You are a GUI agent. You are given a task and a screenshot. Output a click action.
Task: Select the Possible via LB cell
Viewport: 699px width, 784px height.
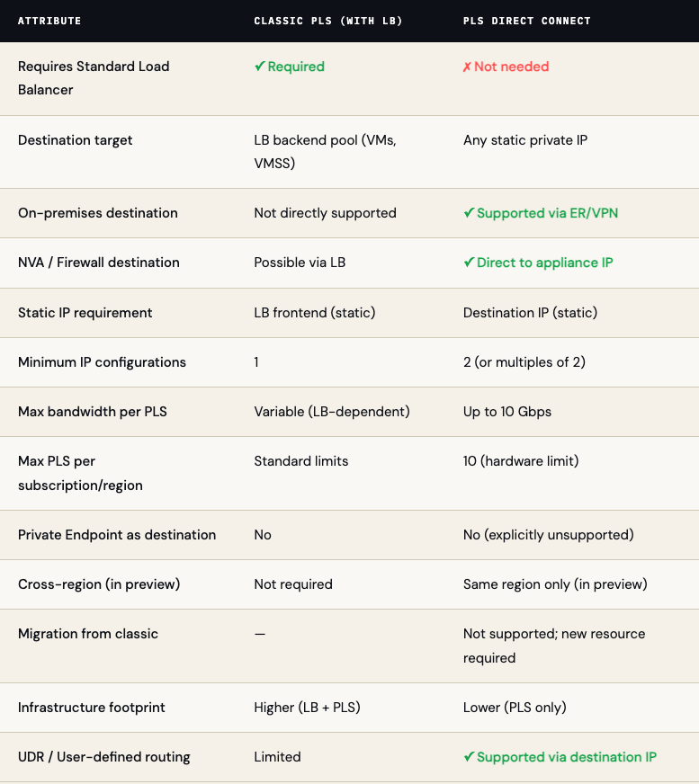click(300, 263)
